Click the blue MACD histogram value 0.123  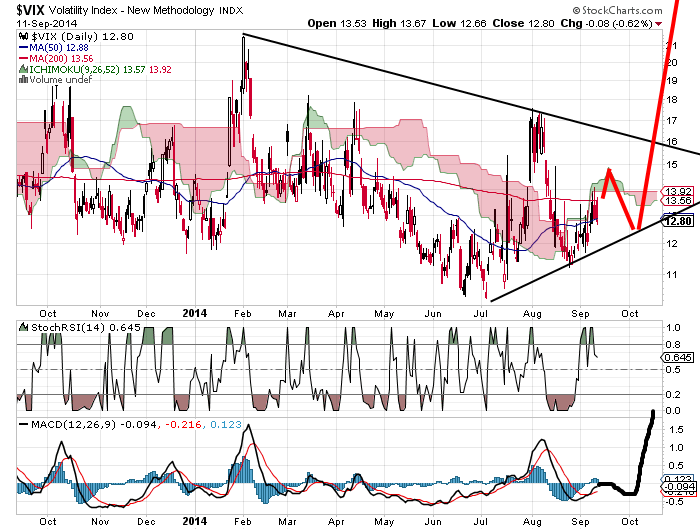[226, 424]
